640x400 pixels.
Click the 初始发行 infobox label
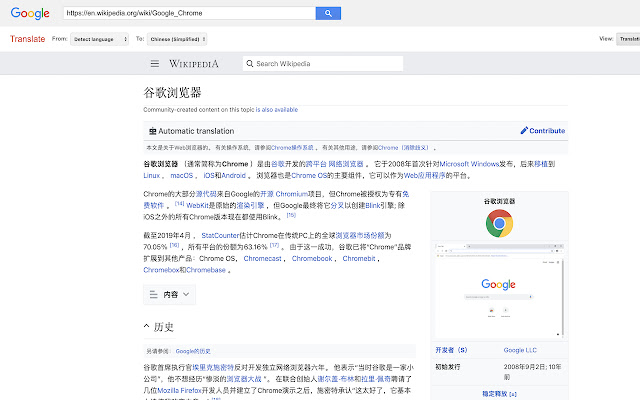click(447, 367)
